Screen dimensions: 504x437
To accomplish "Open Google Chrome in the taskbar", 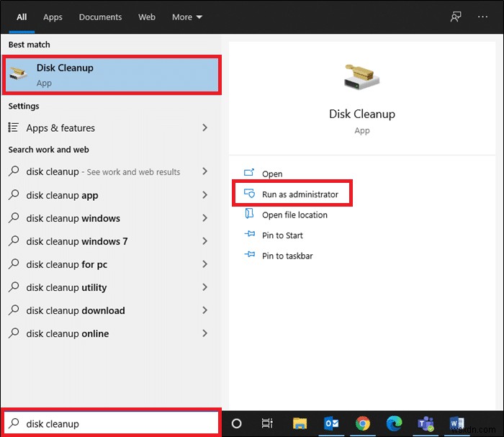I will coord(363,423).
